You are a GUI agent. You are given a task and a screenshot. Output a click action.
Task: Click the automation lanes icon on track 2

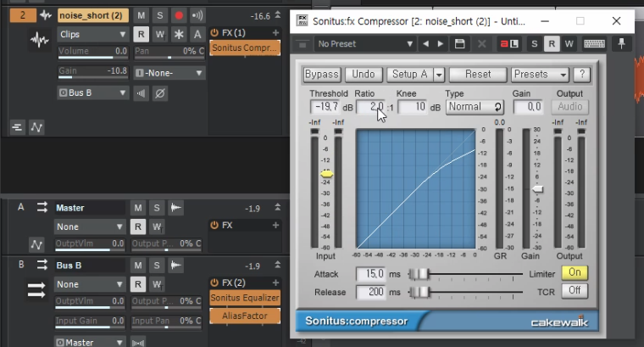pyautogui.click(x=36, y=127)
